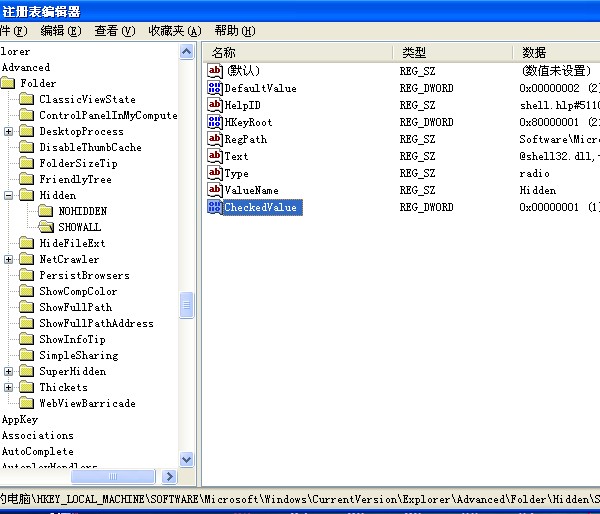Open the 查看(V) menu
The width and height of the screenshot is (600, 514).
tap(115, 31)
